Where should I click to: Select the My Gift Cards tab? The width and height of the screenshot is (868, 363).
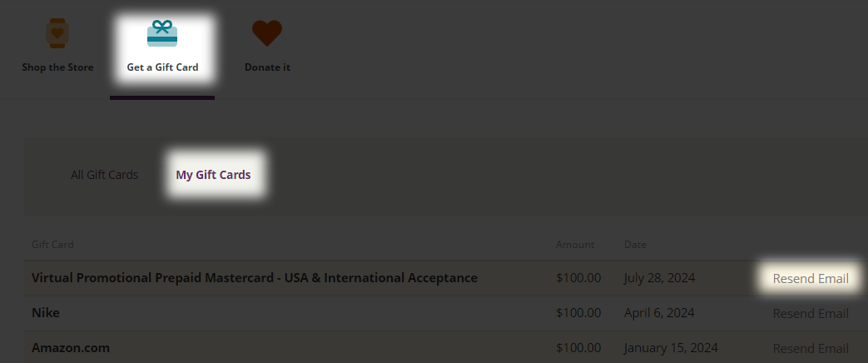coord(213,175)
